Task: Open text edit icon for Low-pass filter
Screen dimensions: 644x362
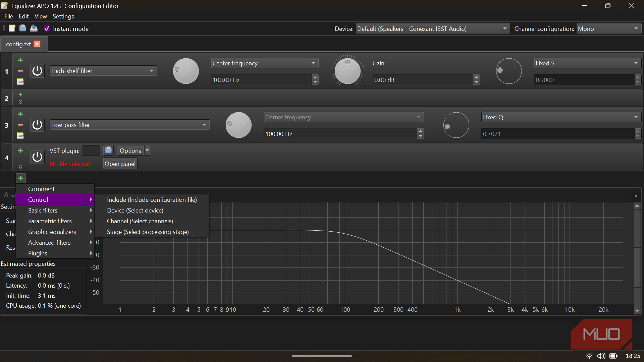Action: 20,135
